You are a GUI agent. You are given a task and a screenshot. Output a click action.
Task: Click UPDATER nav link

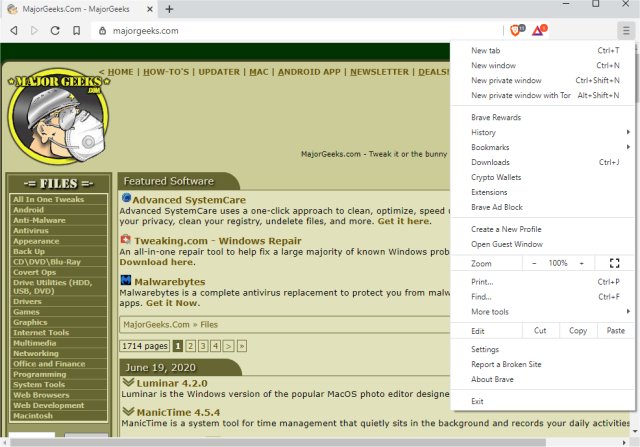pos(219,72)
